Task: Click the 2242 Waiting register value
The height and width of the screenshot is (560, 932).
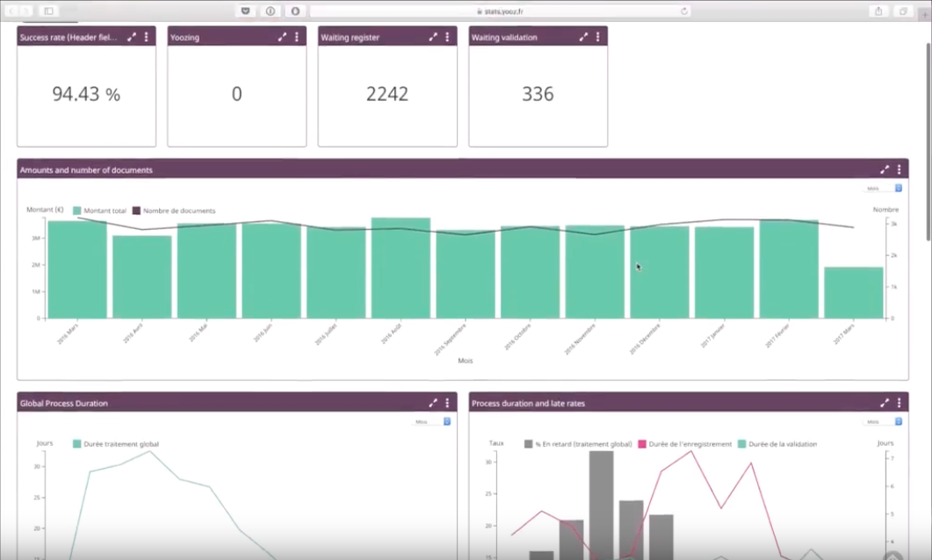Action: tap(387, 94)
